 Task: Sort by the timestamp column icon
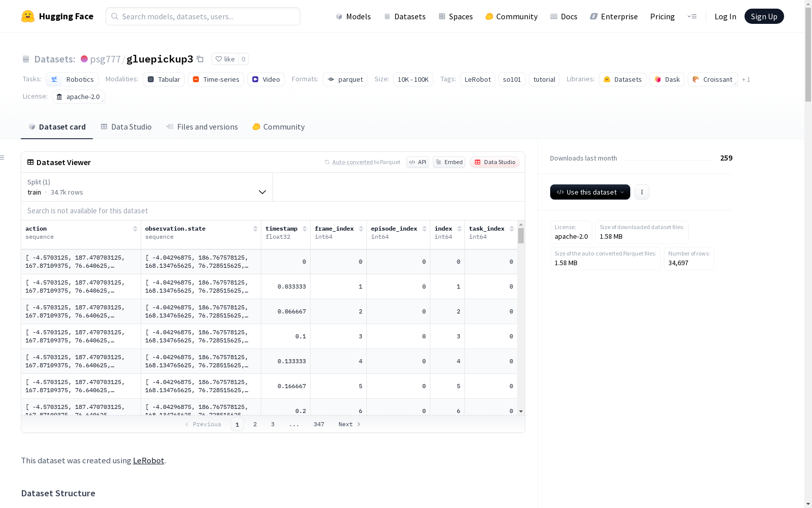coord(304,229)
